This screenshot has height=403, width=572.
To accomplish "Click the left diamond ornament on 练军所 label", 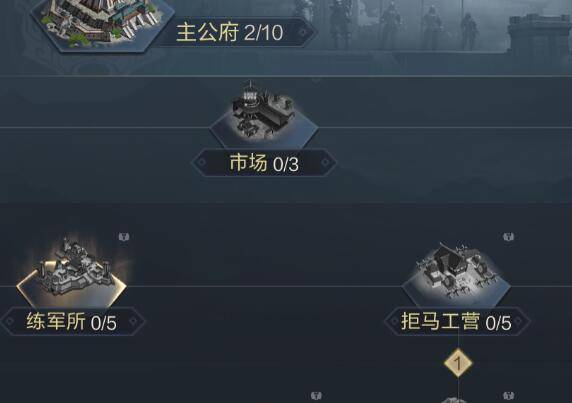I will point(9,321).
